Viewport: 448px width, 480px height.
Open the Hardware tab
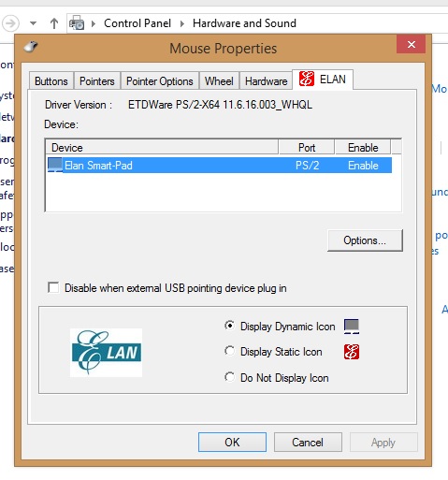pos(266,81)
